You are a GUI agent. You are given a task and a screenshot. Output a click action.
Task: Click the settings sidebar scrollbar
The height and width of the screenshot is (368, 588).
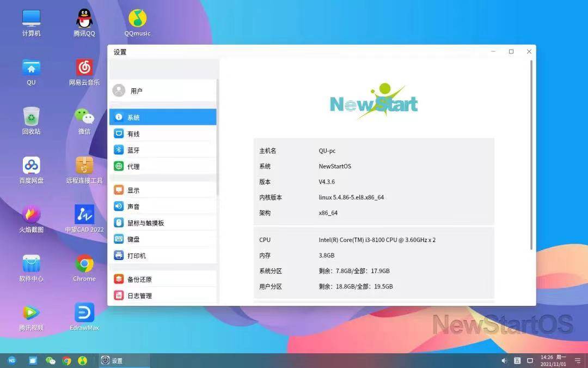(x=217, y=137)
